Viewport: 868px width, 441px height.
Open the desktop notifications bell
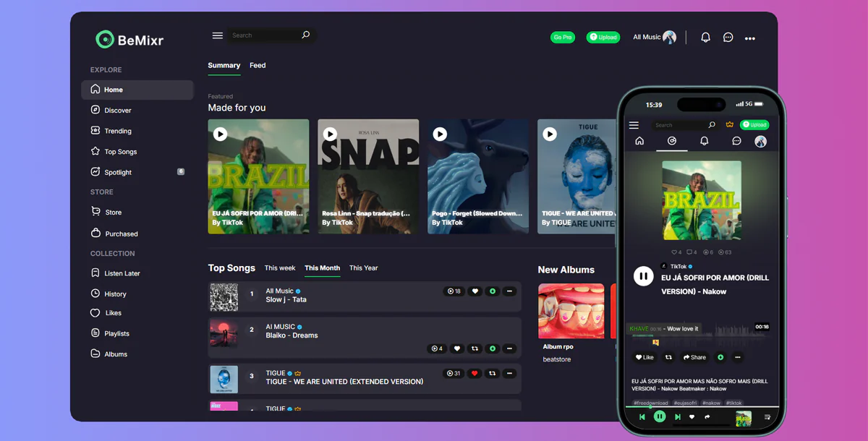point(705,38)
